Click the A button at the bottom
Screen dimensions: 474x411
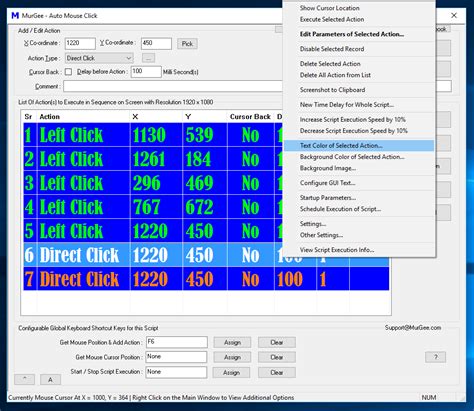(x=50, y=379)
